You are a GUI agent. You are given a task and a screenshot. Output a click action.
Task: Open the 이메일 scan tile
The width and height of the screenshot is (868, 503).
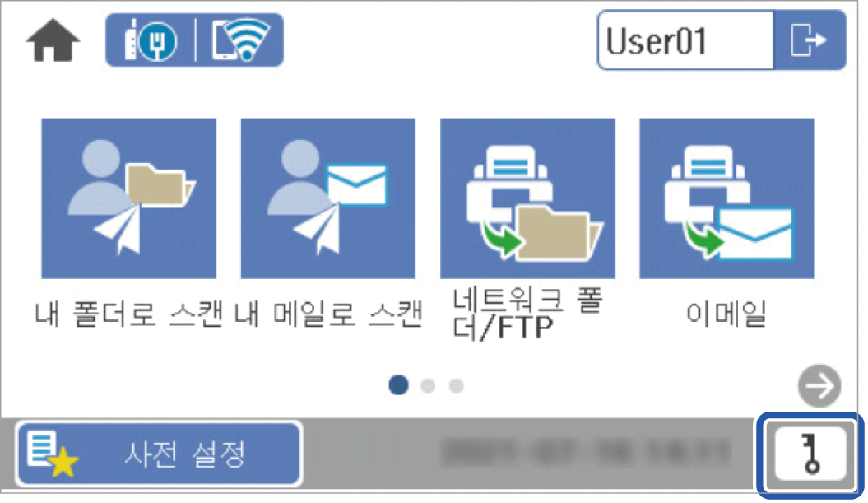pyautogui.click(x=726, y=198)
